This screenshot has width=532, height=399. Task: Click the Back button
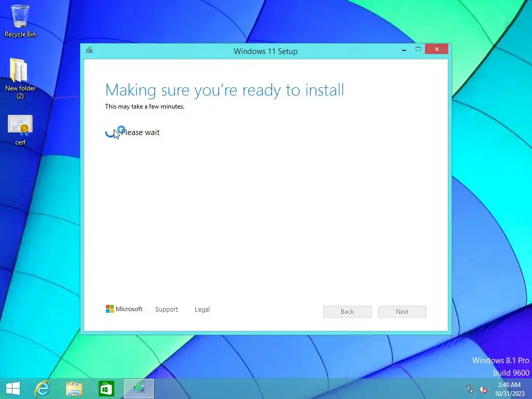click(348, 312)
